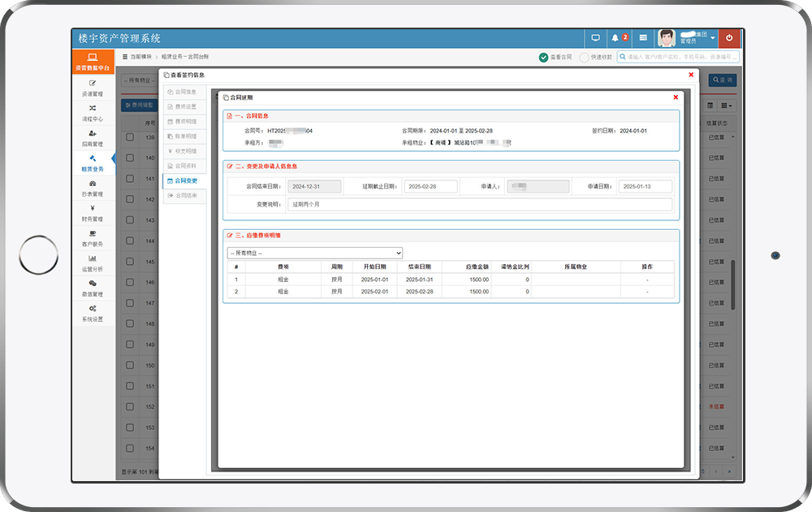Image resolution: width=812 pixels, height=512 pixels.
Task: Open the column grid dropdown button
Action: click(727, 106)
